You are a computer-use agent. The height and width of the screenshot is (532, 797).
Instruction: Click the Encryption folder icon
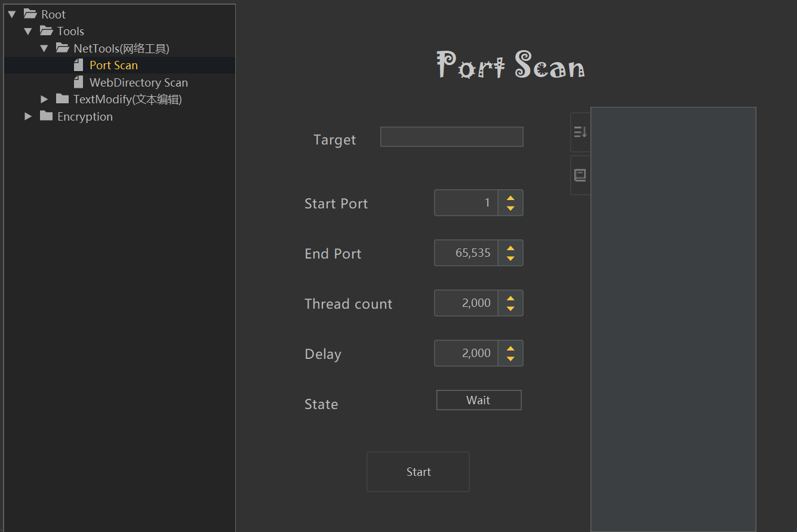click(46, 116)
